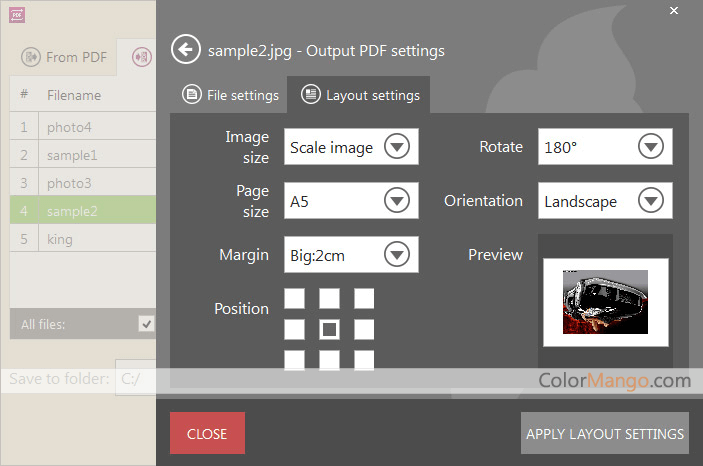Select the middle-right position box
This screenshot has width=703, height=466.
(364, 329)
